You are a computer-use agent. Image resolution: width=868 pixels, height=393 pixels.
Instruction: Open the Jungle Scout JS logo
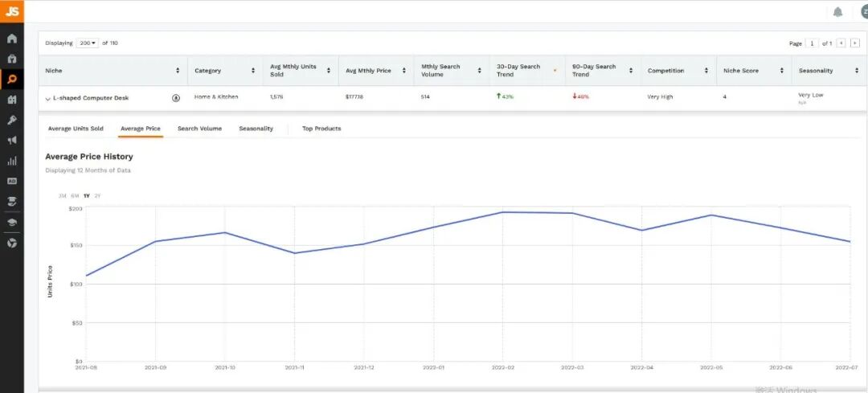pyautogui.click(x=11, y=11)
